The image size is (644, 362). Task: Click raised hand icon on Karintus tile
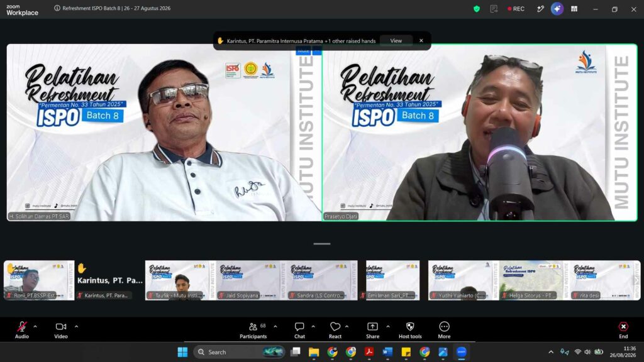pos(82,268)
